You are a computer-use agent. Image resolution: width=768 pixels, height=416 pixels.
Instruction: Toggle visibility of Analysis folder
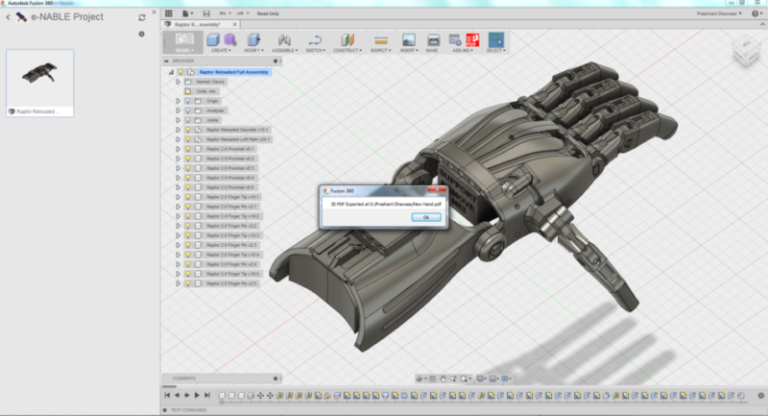point(188,111)
